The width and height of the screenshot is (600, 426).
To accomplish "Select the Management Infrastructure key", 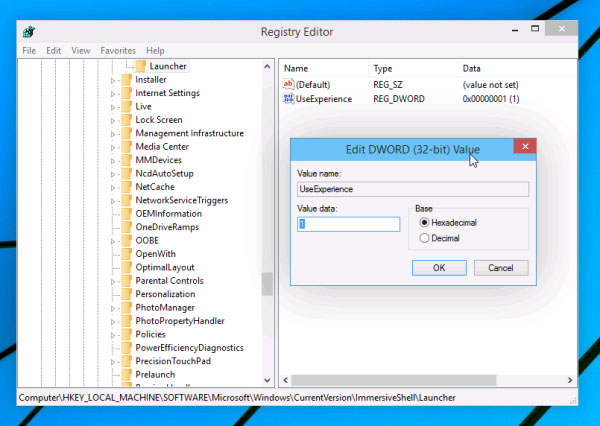I will [x=189, y=133].
